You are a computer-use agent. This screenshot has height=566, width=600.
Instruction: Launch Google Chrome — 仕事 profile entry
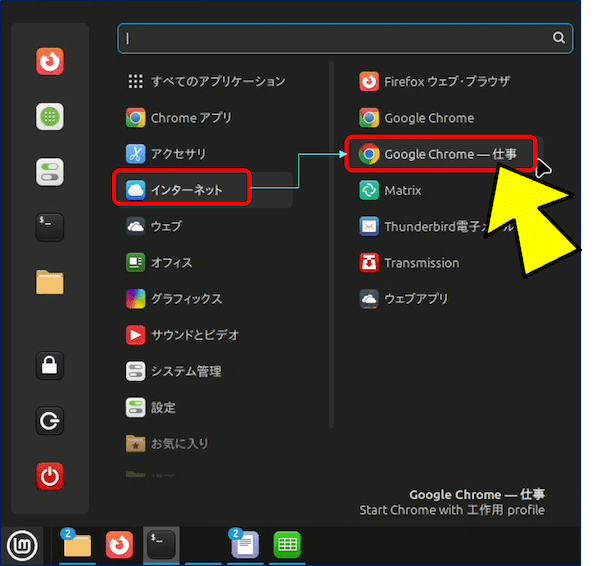(x=441, y=154)
